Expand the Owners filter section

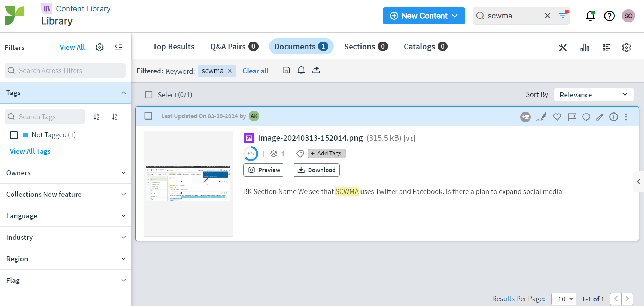tap(66, 173)
